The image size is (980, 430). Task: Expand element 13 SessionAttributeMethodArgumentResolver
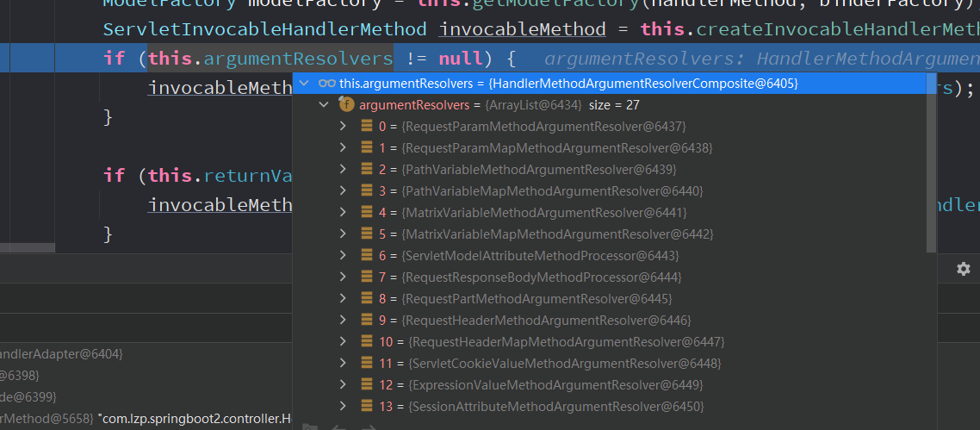point(343,406)
